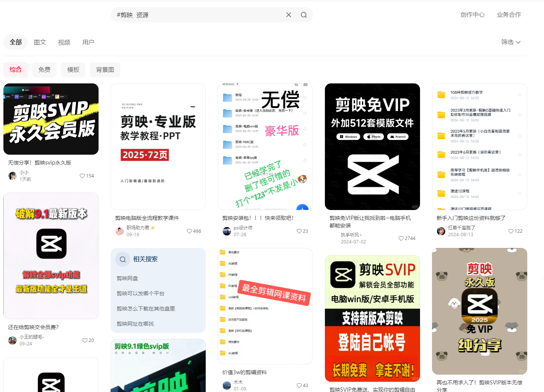Viewport: 544px width, 392px height.
Task: Switch to the 视频 tab
Action: click(x=64, y=42)
